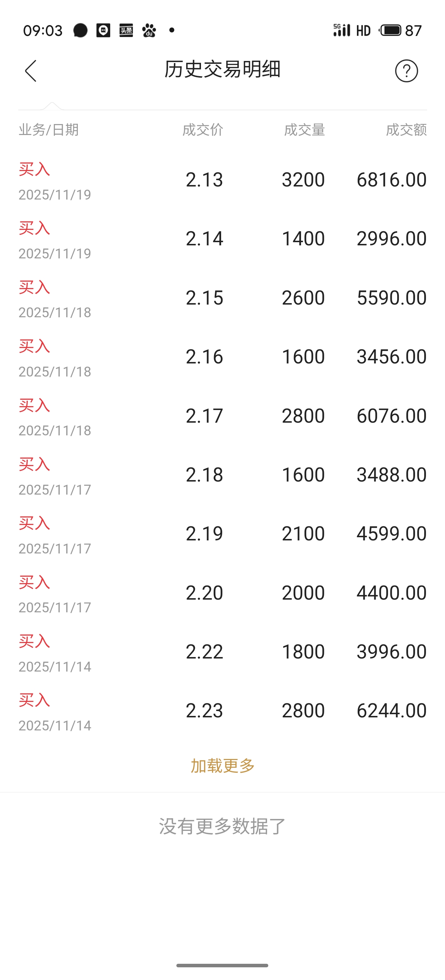Tap the 5G signal strength icon
Screen dimensions: 445x980
341,30
